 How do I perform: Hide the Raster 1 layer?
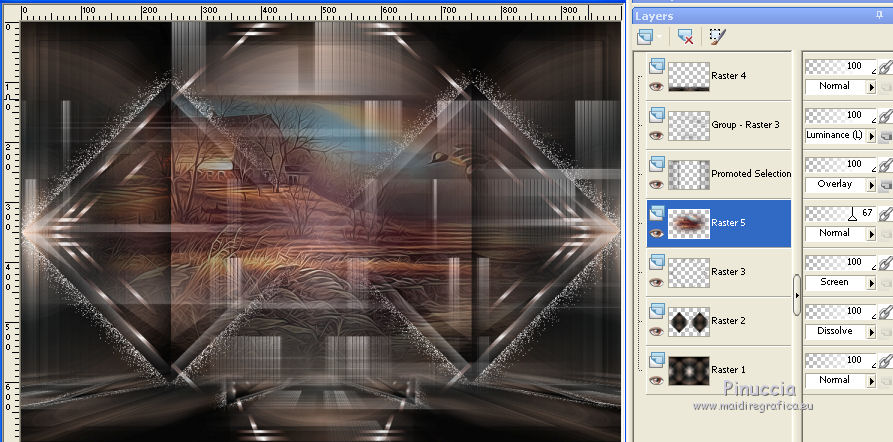pyautogui.click(x=657, y=380)
